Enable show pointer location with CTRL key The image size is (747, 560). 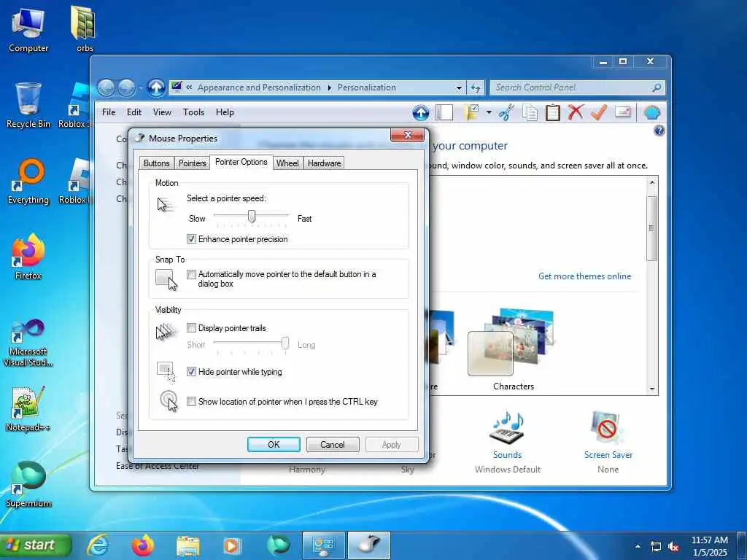[x=191, y=402]
